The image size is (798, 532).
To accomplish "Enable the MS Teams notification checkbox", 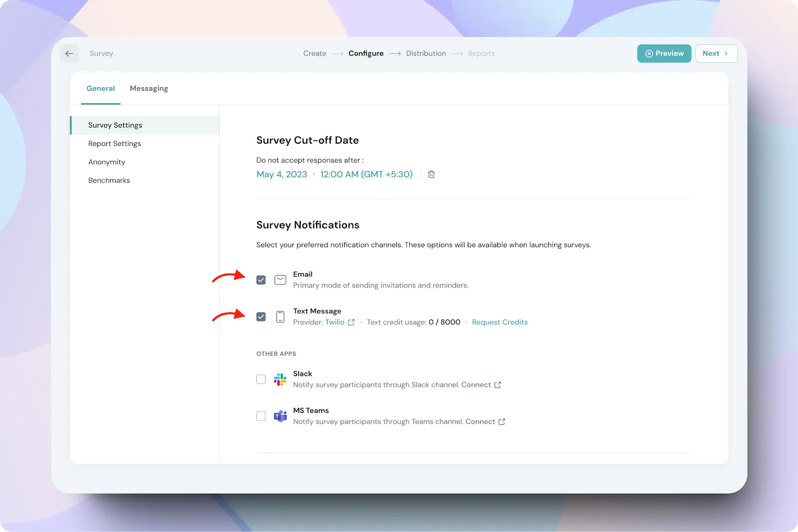I will point(261,416).
